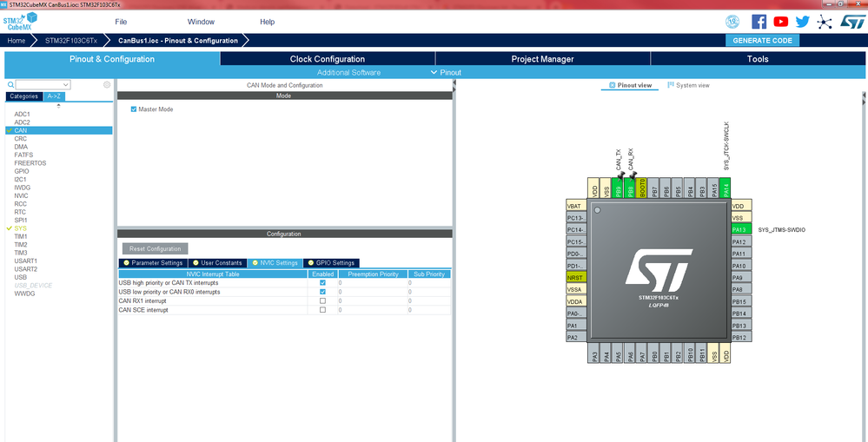Viewport: 868px width, 442px height.
Task: Click the ST community network icon
Action: [825, 22]
